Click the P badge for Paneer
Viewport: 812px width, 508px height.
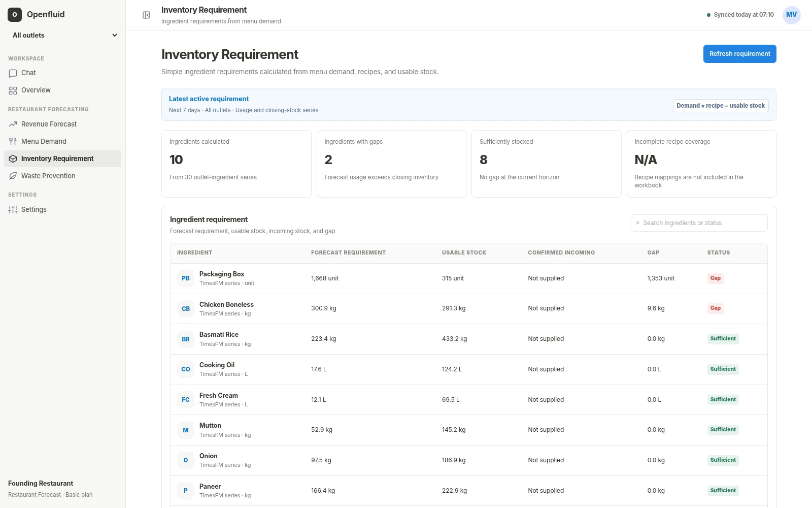[186, 491]
